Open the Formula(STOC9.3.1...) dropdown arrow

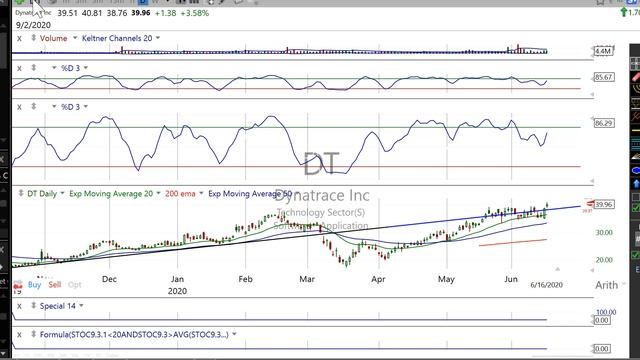click(x=234, y=334)
